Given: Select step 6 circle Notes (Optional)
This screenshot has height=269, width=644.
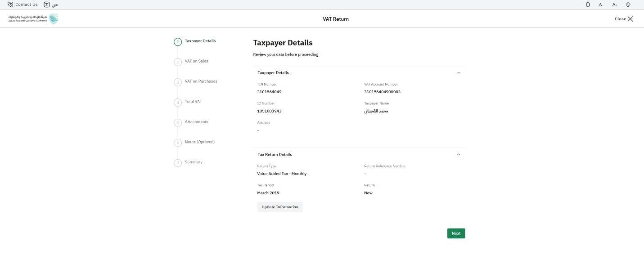Looking at the screenshot, I should [x=178, y=143].
